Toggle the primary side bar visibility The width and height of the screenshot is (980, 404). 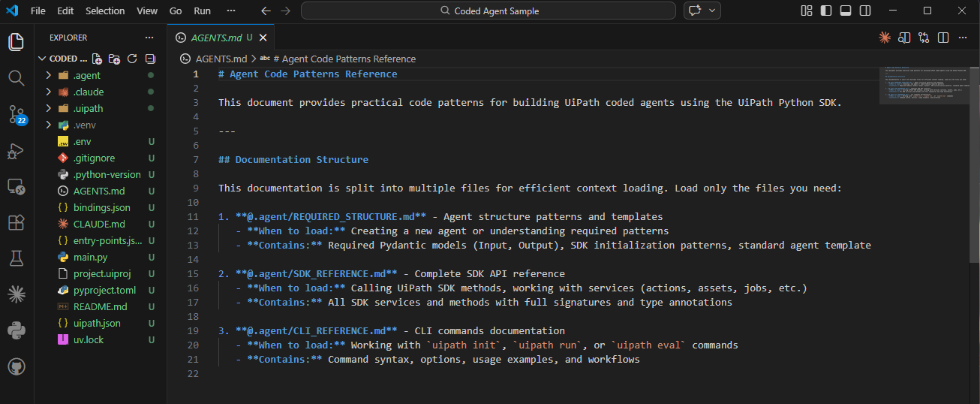pyautogui.click(x=826, y=11)
